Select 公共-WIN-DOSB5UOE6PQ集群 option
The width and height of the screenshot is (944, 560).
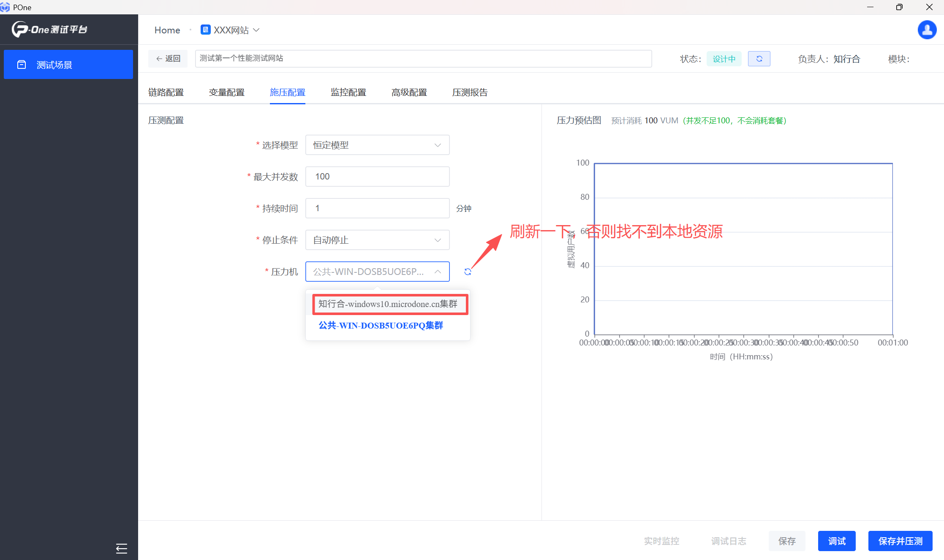(x=381, y=326)
